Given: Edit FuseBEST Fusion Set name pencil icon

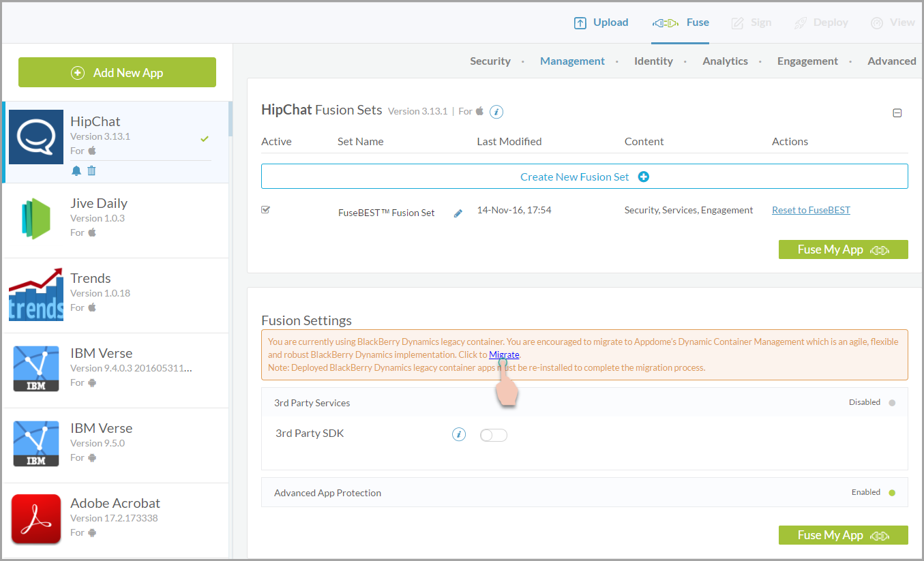Looking at the screenshot, I should coord(458,213).
